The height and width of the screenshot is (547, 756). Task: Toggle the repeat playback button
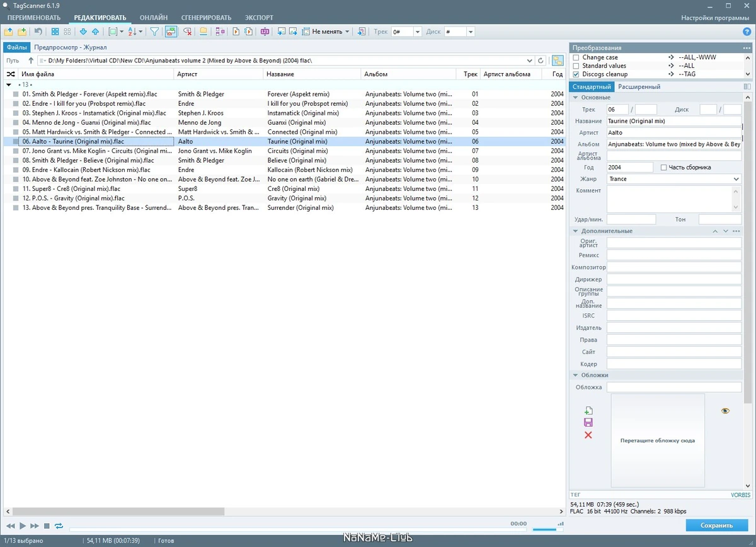point(59,526)
